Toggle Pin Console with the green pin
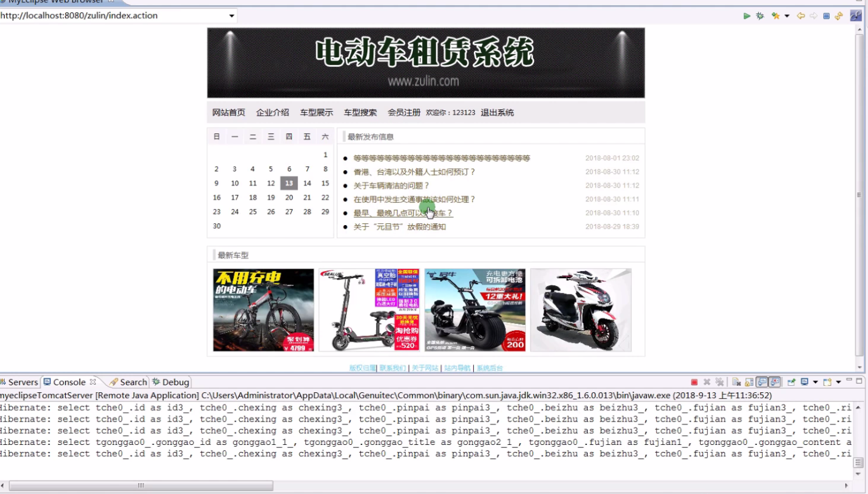The width and height of the screenshot is (868, 494). 791,382
